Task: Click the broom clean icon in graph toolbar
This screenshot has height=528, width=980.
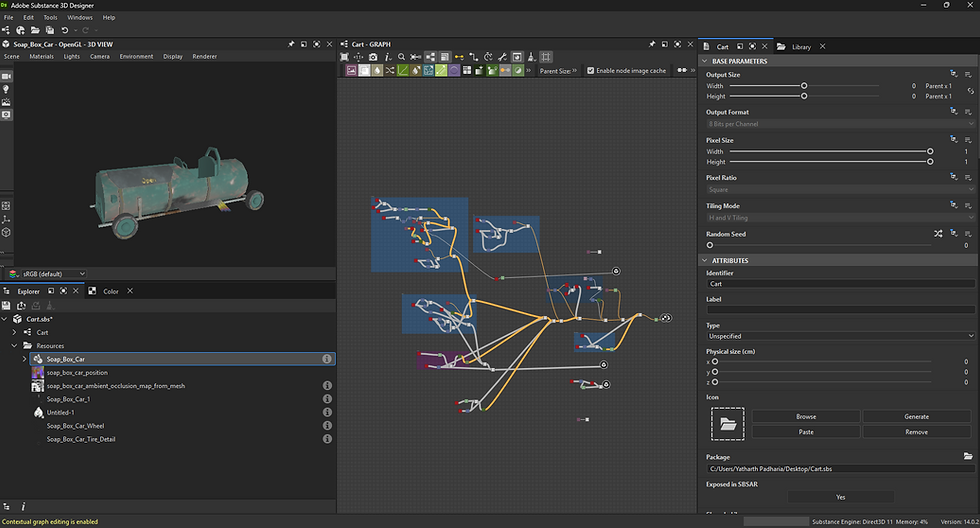Action: tap(531, 57)
